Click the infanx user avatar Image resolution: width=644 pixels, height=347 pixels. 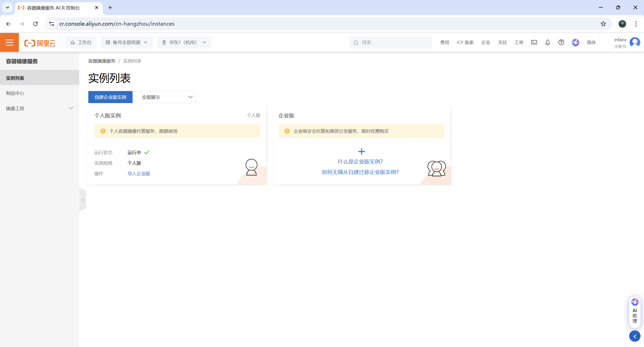coord(635,42)
